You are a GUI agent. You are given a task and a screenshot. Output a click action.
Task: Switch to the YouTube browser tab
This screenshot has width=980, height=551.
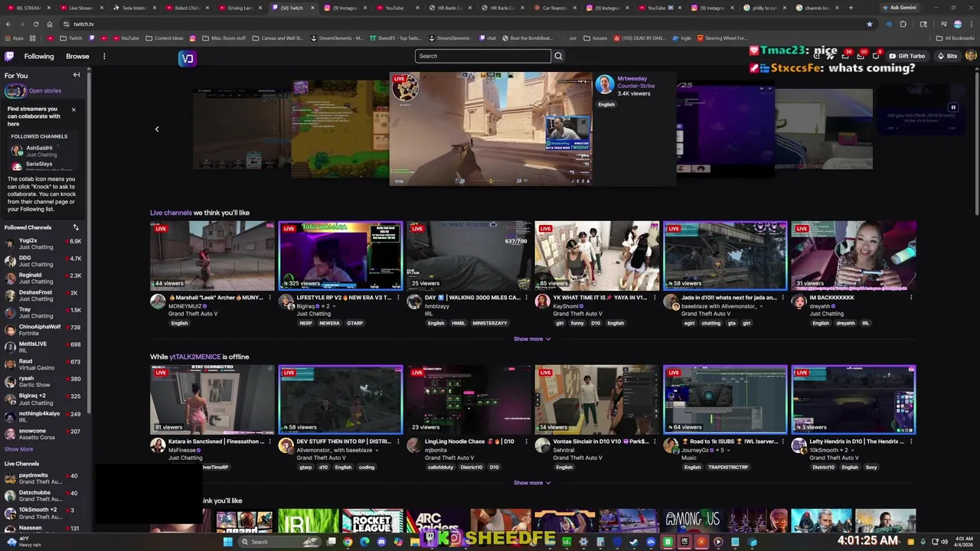tap(394, 8)
